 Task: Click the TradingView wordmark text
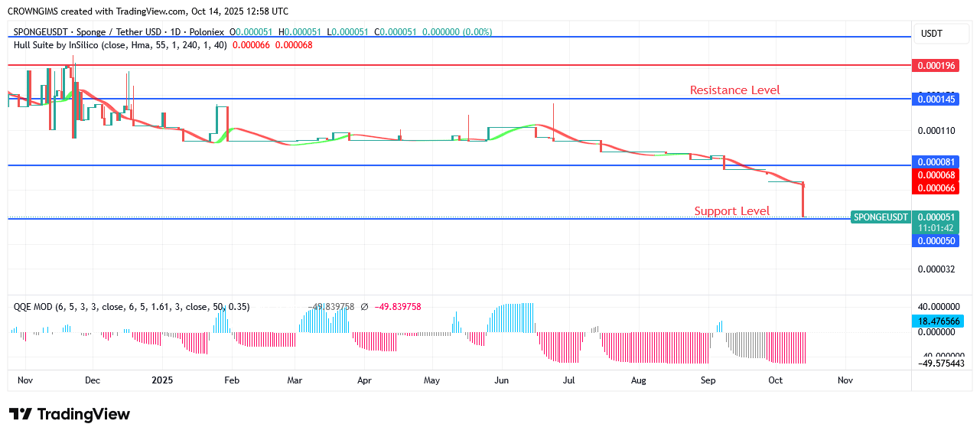click(83, 414)
